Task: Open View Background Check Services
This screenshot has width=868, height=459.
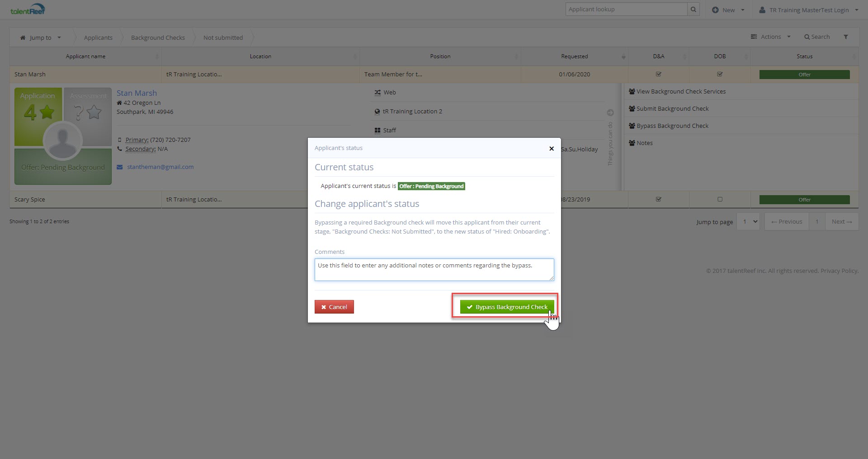Action: (x=681, y=92)
